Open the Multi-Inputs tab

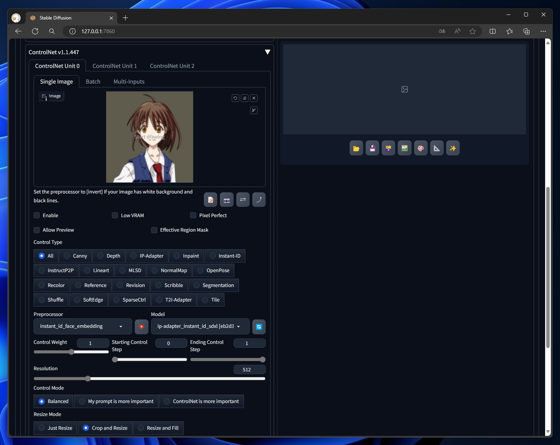129,82
